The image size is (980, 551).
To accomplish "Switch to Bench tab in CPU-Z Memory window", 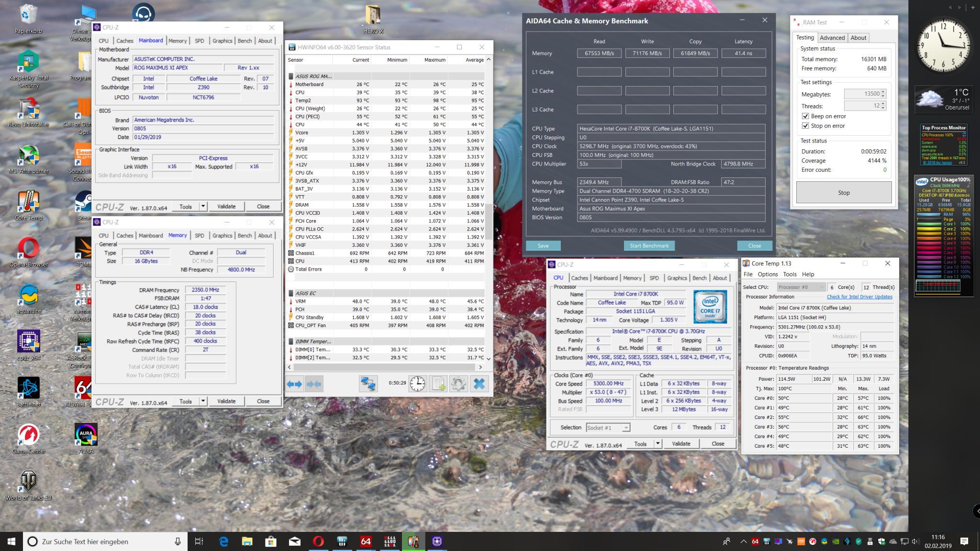I will 245,235.
